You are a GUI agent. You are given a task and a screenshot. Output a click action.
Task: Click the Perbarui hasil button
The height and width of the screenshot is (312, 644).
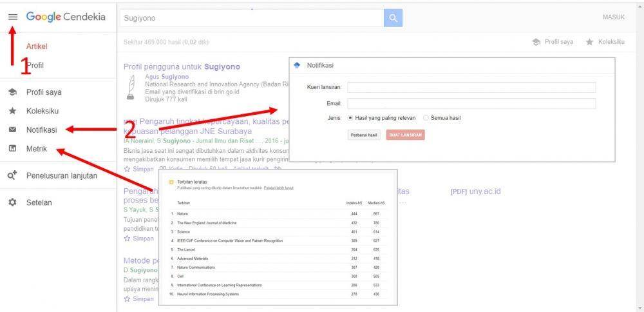click(x=364, y=135)
